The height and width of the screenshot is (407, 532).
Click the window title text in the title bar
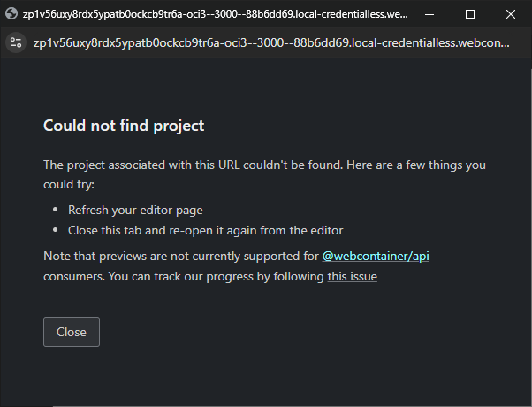(x=216, y=14)
